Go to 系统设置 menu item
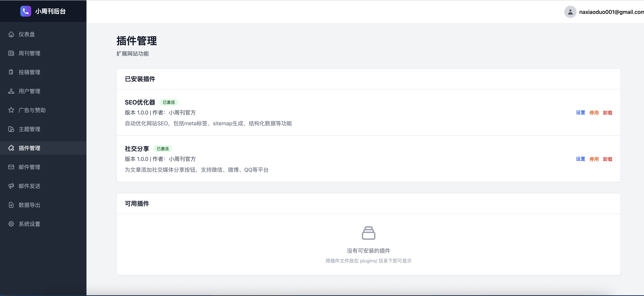644x296 pixels. pos(30,224)
